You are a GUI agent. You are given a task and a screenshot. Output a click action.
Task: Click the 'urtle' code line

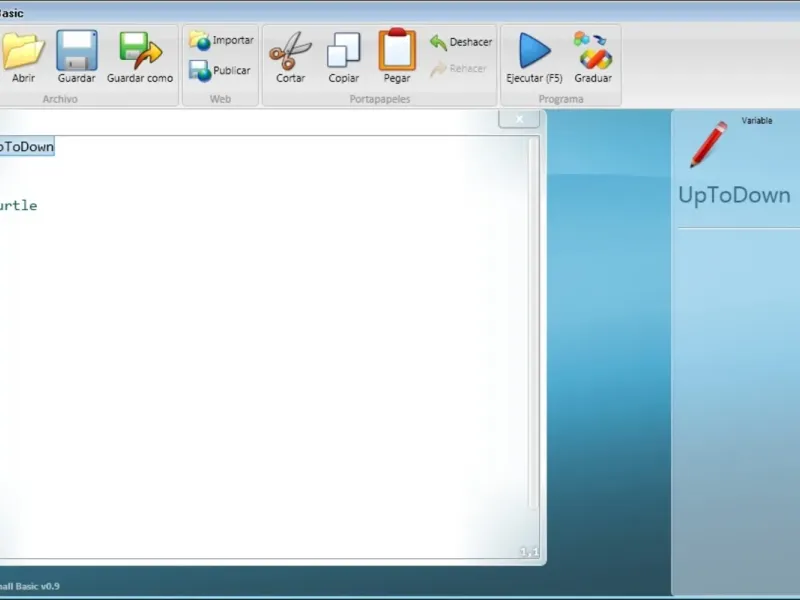click(x=18, y=206)
